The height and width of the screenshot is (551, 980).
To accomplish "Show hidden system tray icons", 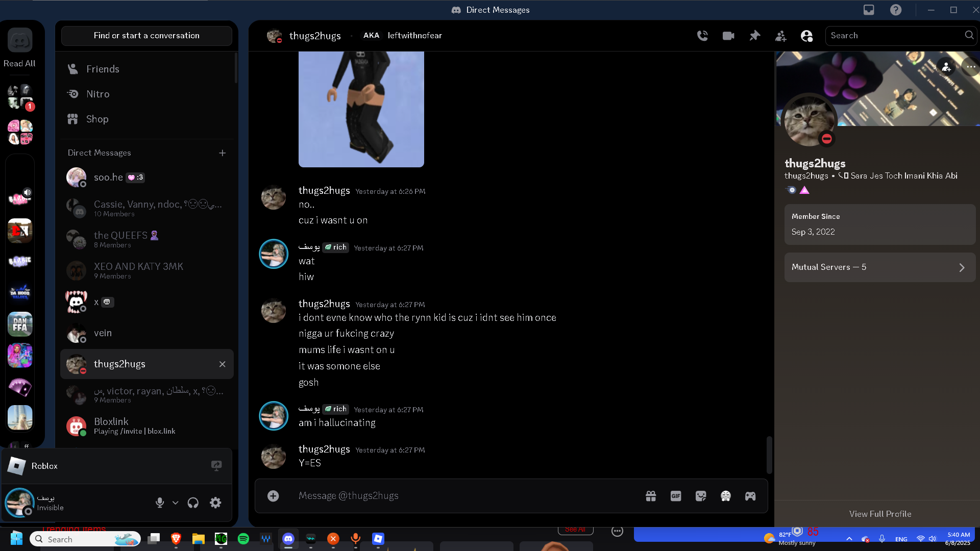I will pos(849,539).
